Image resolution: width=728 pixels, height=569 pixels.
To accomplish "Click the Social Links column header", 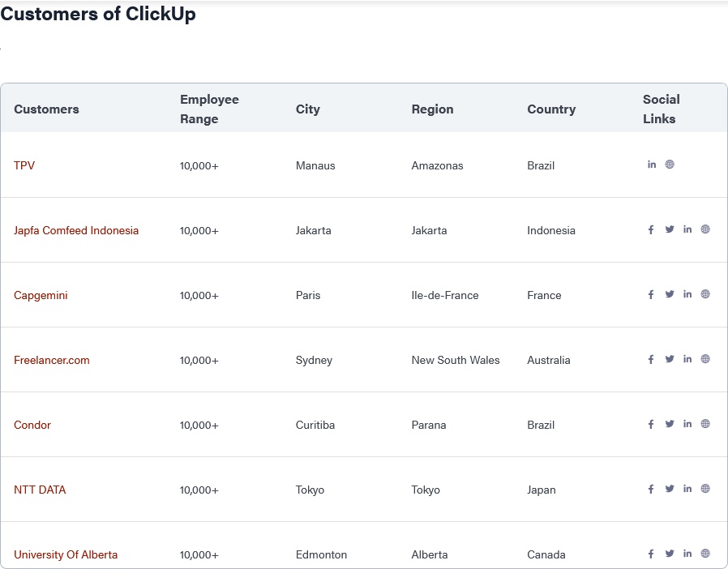I will coord(662,109).
